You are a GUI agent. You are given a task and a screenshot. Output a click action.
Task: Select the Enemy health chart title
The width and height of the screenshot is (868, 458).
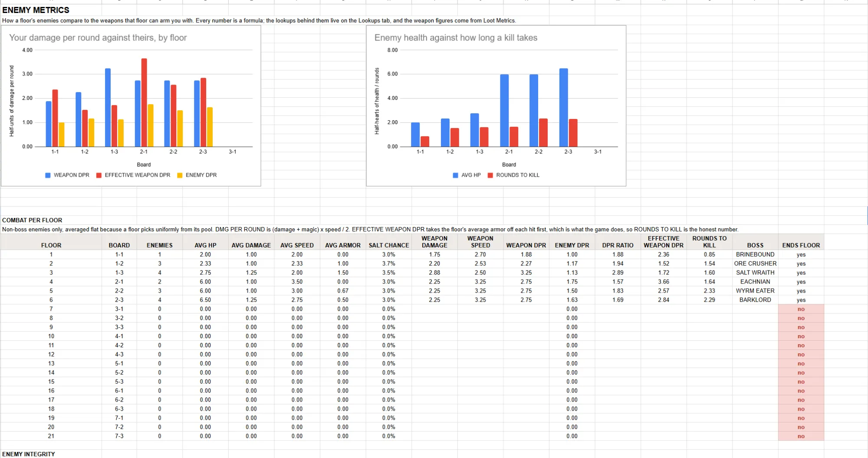coord(456,38)
